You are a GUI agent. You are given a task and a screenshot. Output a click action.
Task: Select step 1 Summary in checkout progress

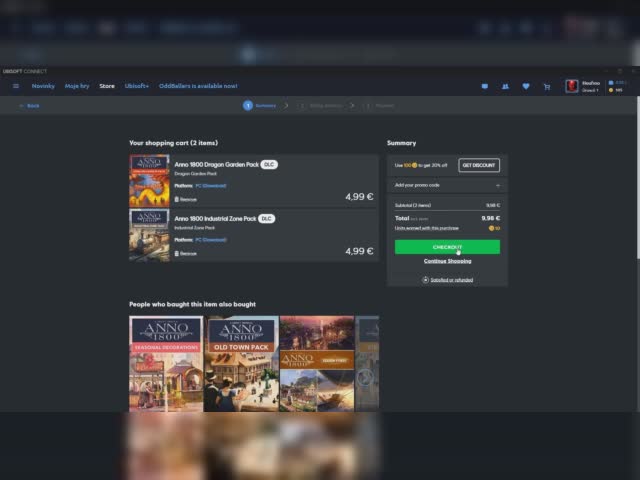[x=260, y=106]
